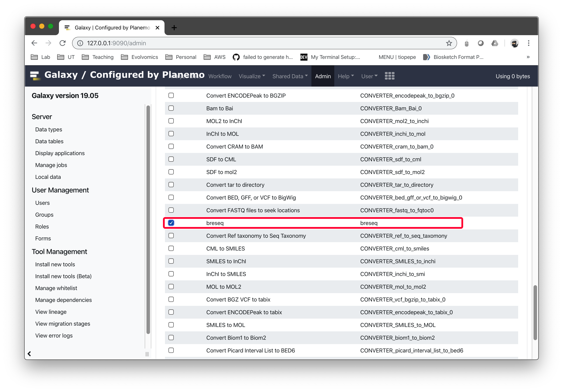Image resolution: width=563 pixels, height=392 pixels.
Task: Open Chrome three-dot menu
Action: pos(528,43)
